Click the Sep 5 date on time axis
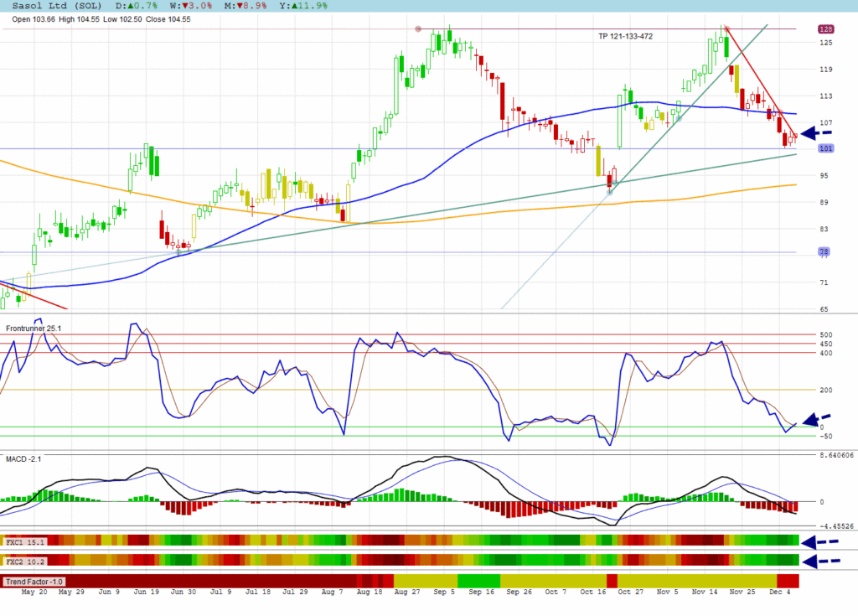Screen dimensions: 858x616 444,592
